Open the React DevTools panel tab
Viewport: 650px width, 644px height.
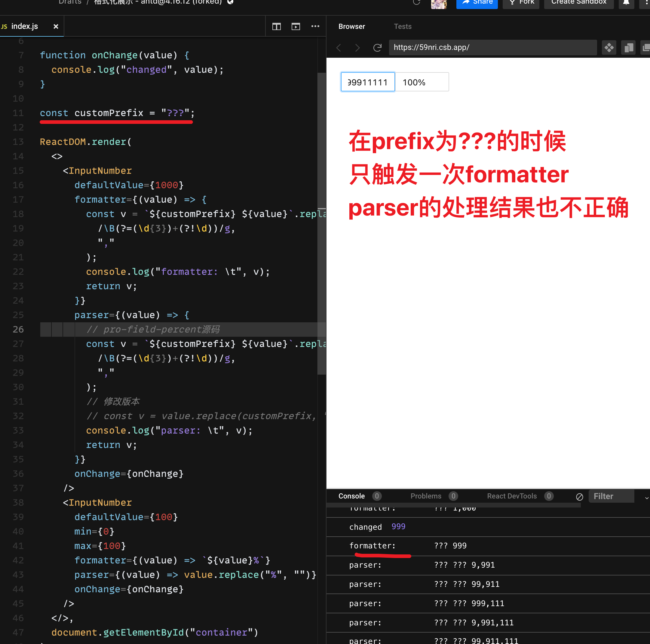512,496
